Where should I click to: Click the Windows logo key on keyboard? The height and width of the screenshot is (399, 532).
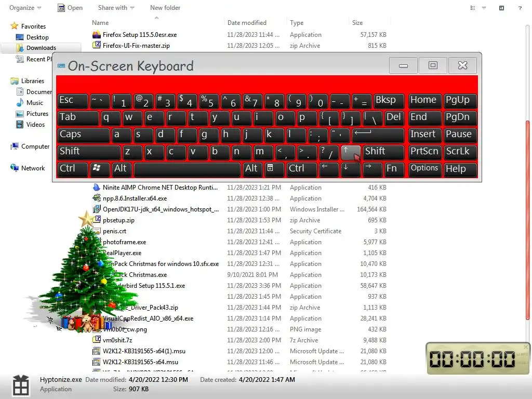coord(99,169)
